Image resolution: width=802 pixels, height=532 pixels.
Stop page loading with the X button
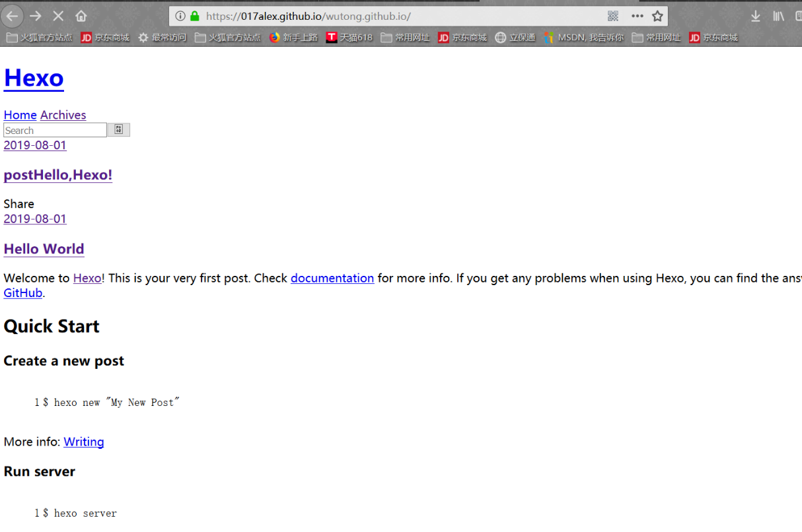58,16
